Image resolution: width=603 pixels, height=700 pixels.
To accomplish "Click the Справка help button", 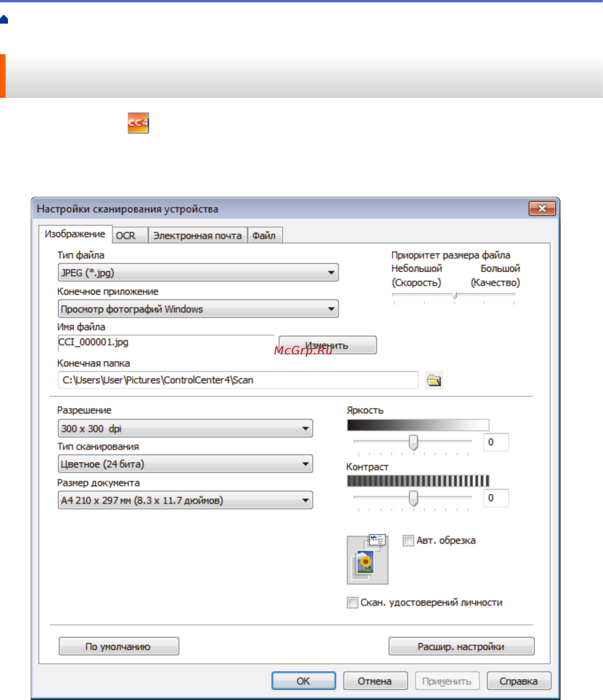I will [519, 681].
